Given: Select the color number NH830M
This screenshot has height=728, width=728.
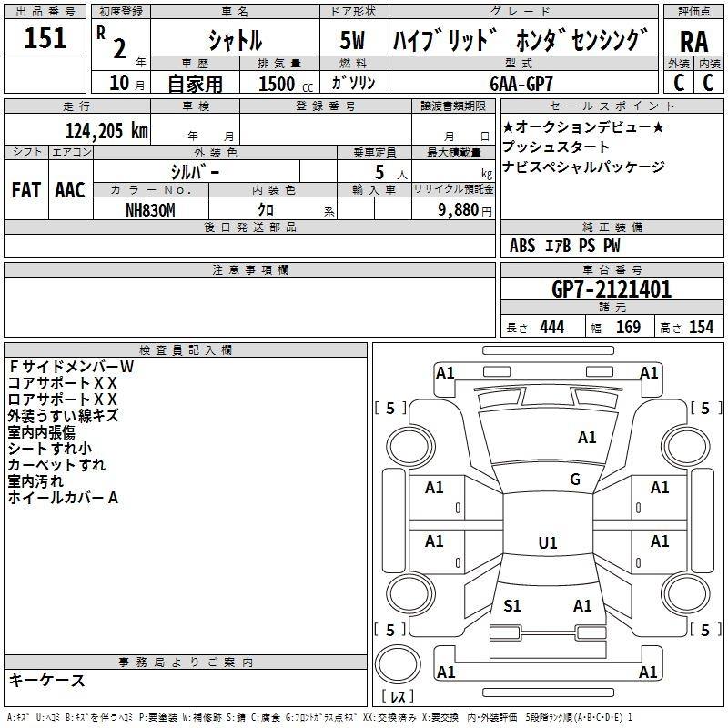Looking at the screenshot, I should [x=150, y=208].
